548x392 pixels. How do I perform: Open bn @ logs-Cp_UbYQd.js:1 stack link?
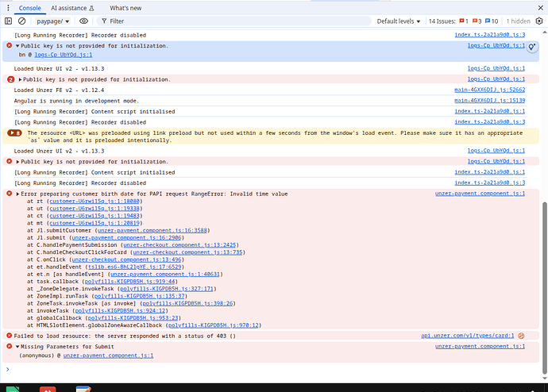point(64,55)
